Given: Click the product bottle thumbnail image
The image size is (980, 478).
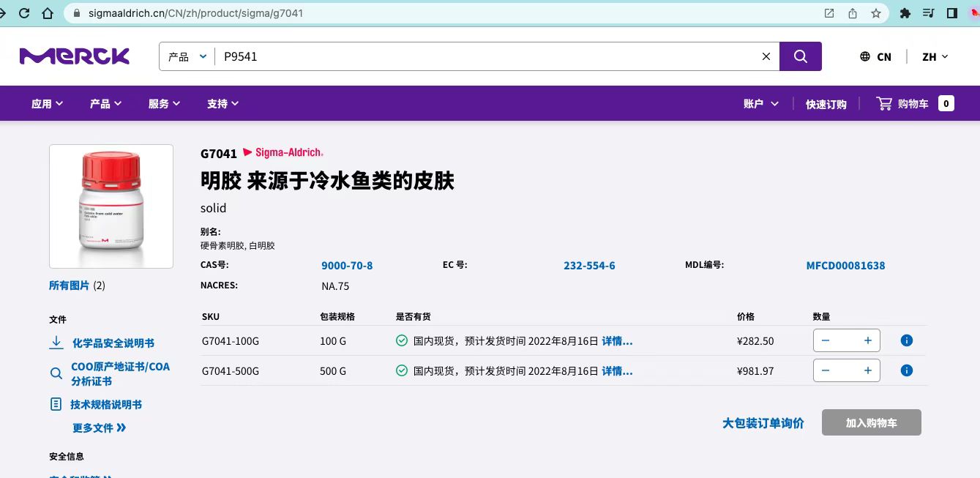Looking at the screenshot, I should click(111, 206).
